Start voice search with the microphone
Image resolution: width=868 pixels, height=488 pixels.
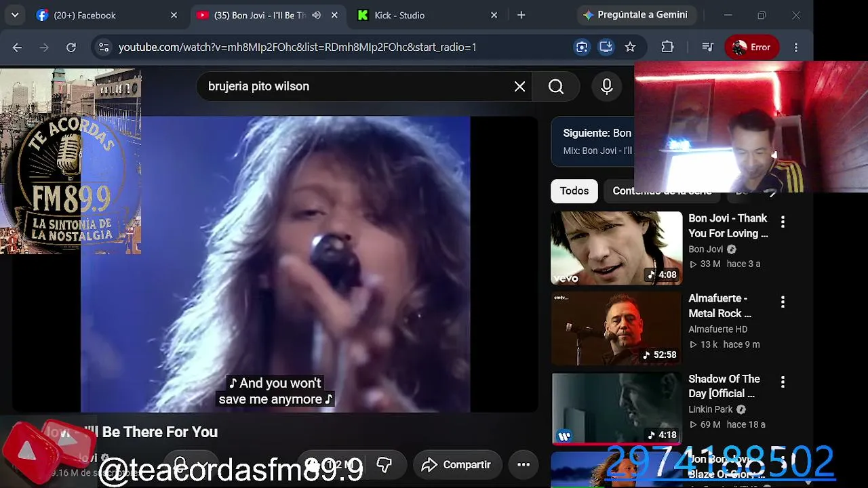pos(607,86)
